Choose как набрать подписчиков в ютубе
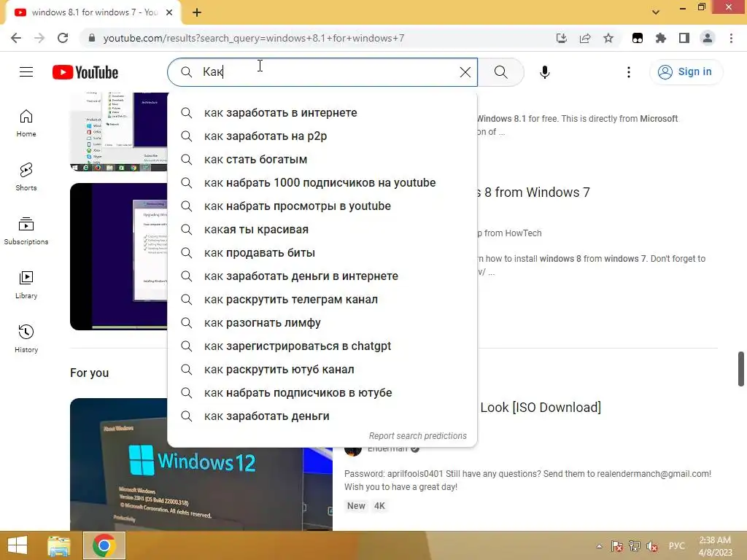Screen dimensions: 747x560 [x=322, y=392]
